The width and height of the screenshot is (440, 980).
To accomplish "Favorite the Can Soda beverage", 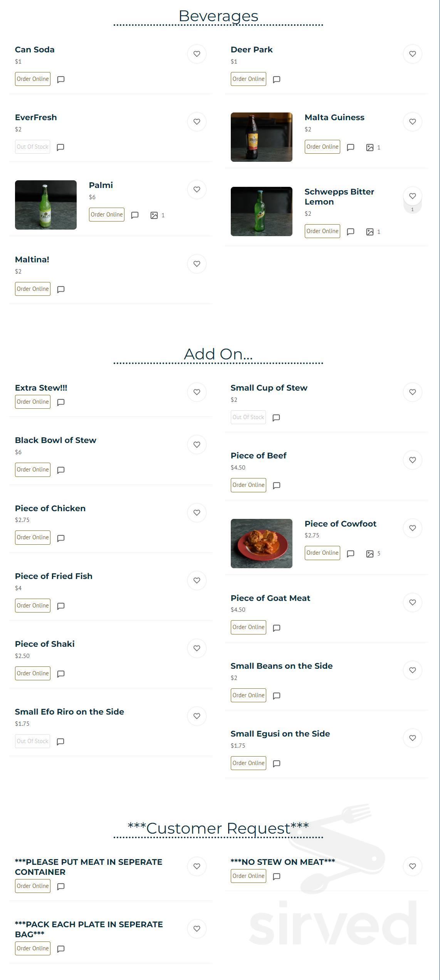I will (x=197, y=54).
